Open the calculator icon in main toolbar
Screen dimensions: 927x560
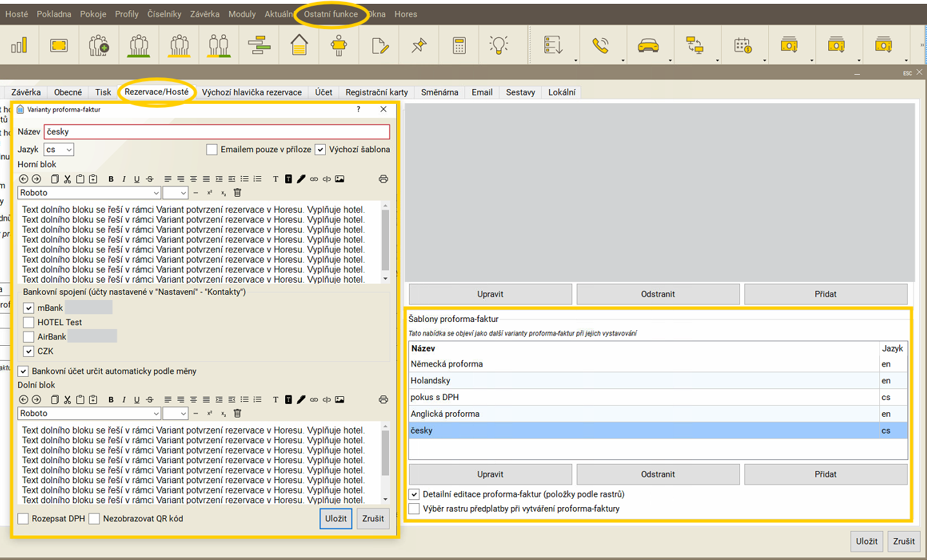[459, 45]
